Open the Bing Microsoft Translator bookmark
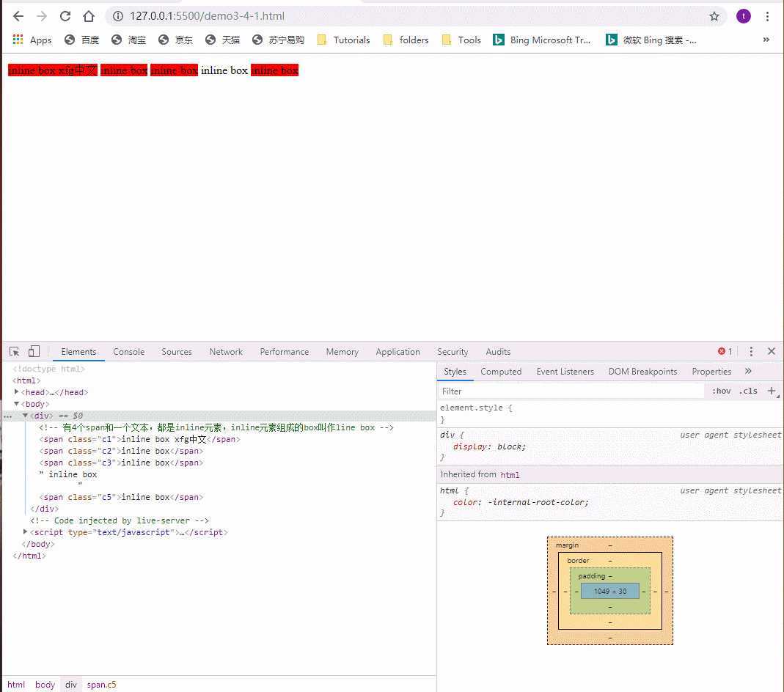Screen dimensions: 784x692 click(542, 40)
